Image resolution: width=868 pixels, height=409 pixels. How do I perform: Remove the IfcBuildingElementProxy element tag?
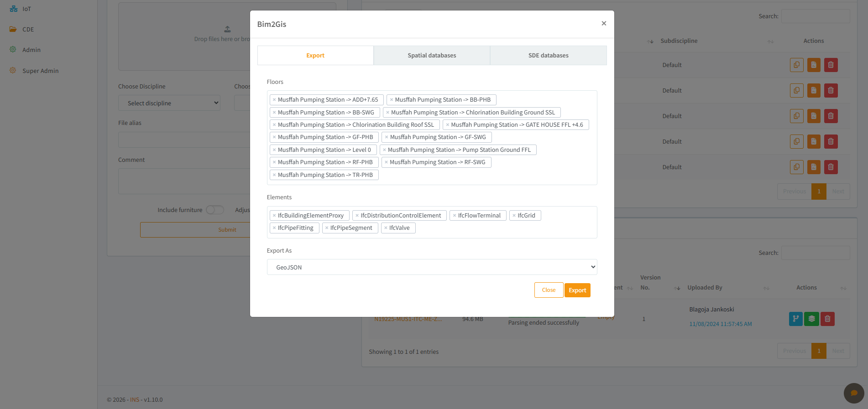tap(274, 216)
